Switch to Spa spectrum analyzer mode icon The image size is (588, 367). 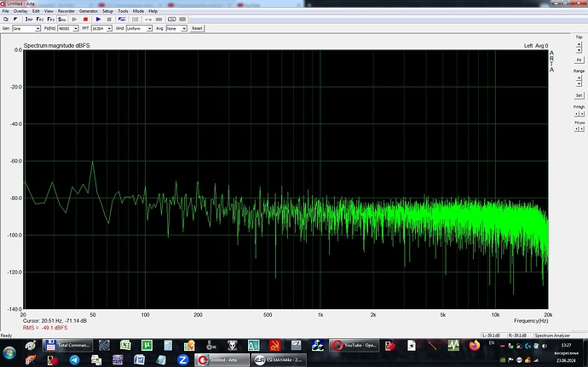62,19
